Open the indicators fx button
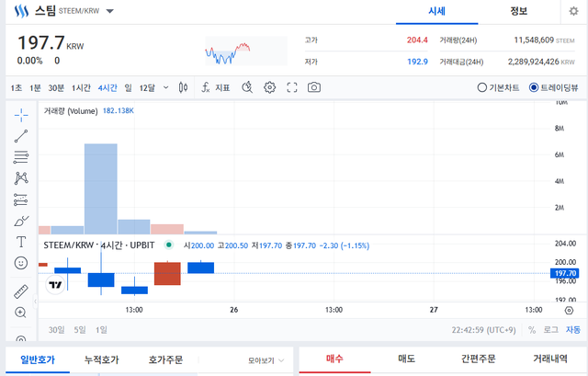The width and height of the screenshot is (588, 376). coord(216,87)
